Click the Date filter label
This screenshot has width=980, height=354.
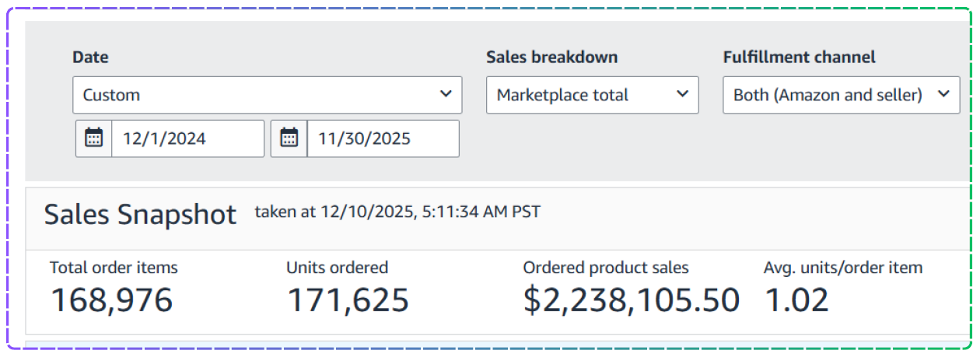[90, 57]
